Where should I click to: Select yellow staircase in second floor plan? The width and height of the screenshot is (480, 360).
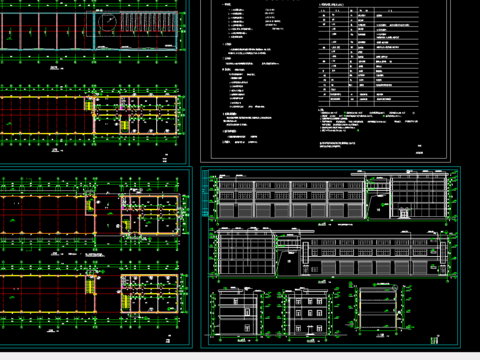click(x=89, y=105)
